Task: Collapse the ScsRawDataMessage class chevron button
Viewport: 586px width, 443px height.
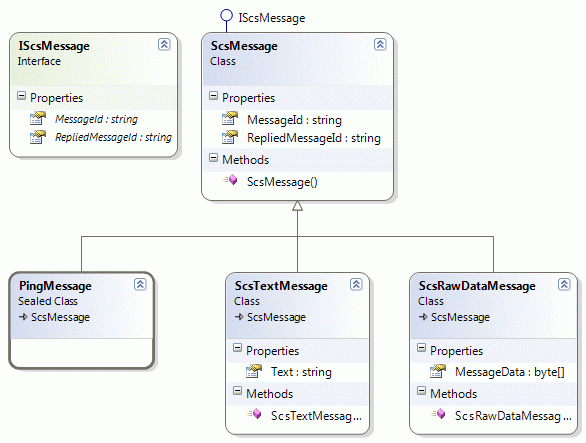Action: pos(564,284)
